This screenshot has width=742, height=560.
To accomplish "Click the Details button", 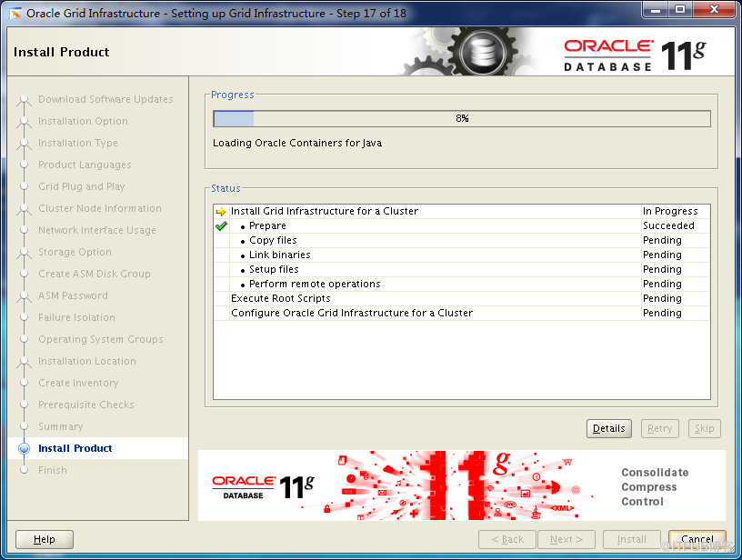I will (608, 428).
